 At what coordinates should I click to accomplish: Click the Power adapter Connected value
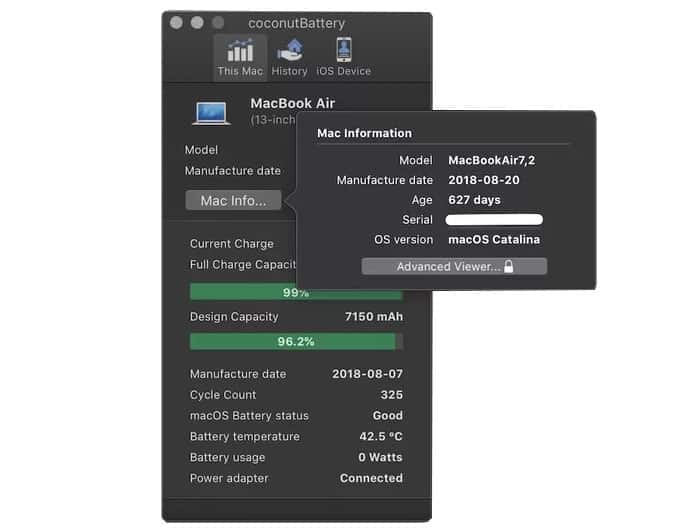371,478
